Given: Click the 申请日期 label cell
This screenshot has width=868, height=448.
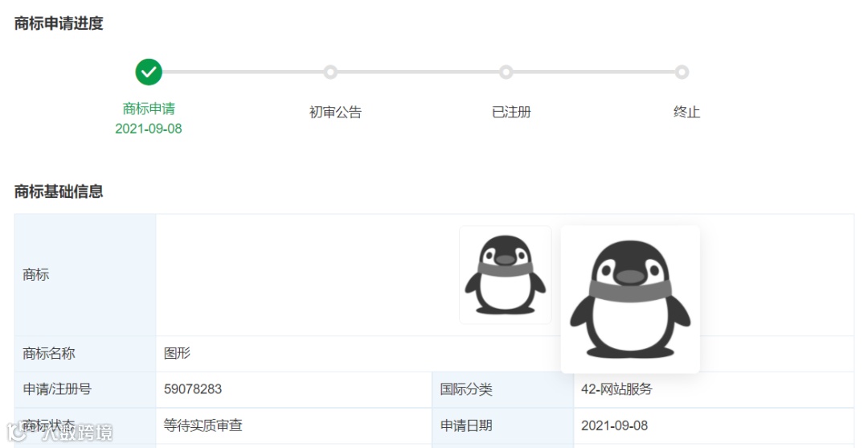Looking at the screenshot, I should click(x=502, y=425).
